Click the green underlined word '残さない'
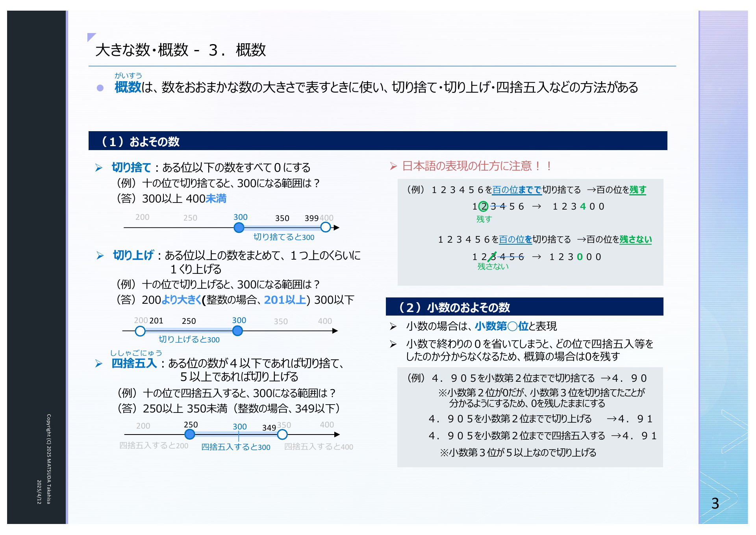756x535 pixels. (x=636, y=239)
